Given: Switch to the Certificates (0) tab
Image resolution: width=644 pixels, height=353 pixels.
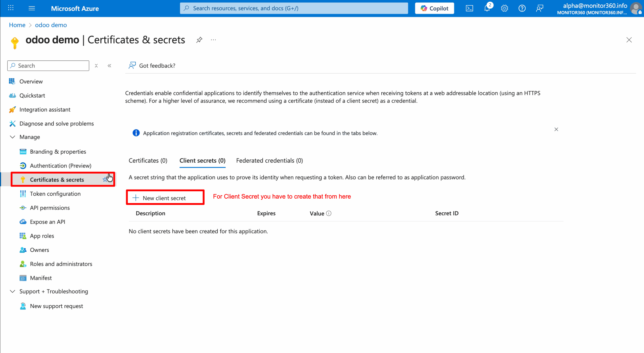Looking at the screenshot, I should pos(148,161).
